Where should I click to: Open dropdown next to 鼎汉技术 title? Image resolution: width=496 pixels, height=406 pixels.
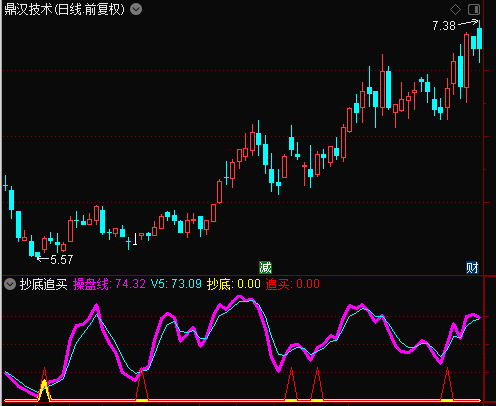point(136,9)
